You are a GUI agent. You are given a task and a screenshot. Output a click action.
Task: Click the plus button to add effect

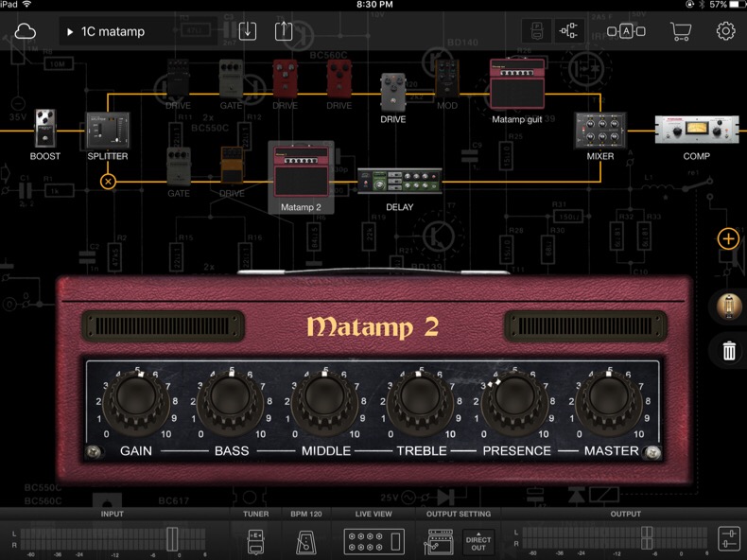coord(728,238)
